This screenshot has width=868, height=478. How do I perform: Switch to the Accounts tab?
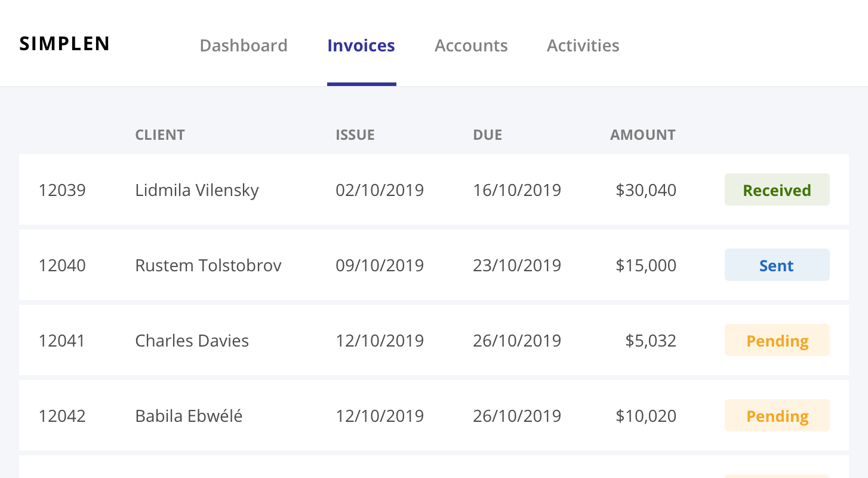(471, 45)
